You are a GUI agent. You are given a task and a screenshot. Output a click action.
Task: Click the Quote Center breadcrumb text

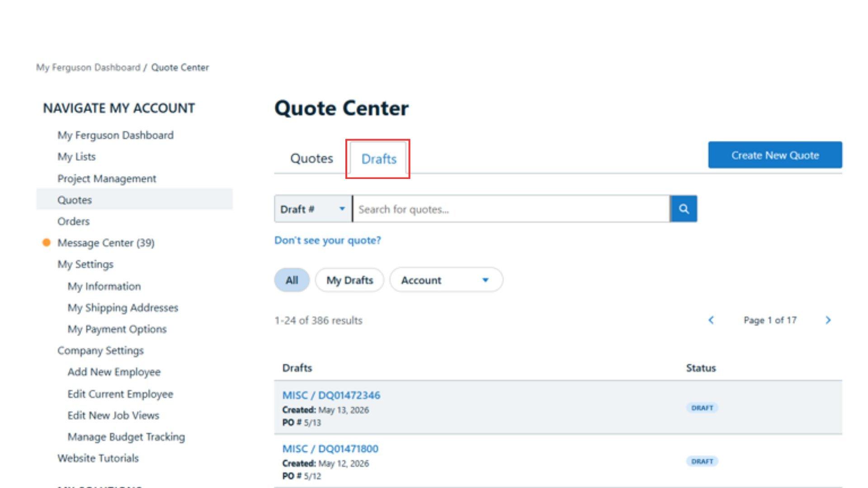(x=180, y=67)
